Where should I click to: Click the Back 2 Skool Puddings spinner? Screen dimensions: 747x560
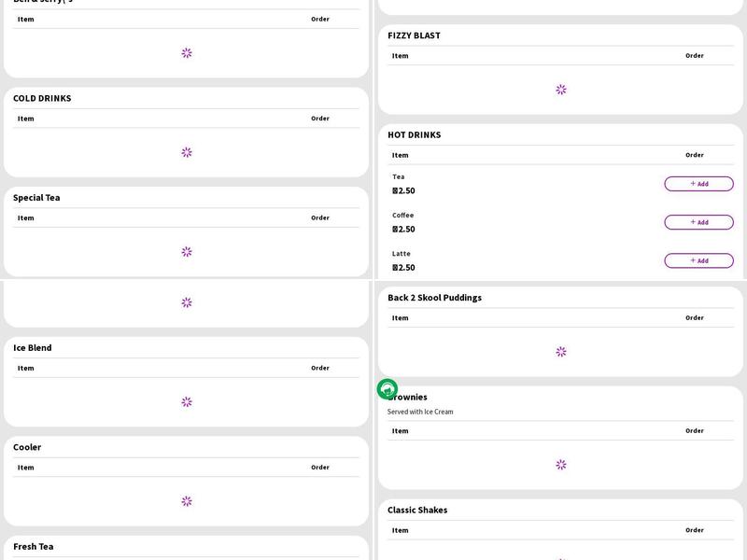(x=561, y=352)
